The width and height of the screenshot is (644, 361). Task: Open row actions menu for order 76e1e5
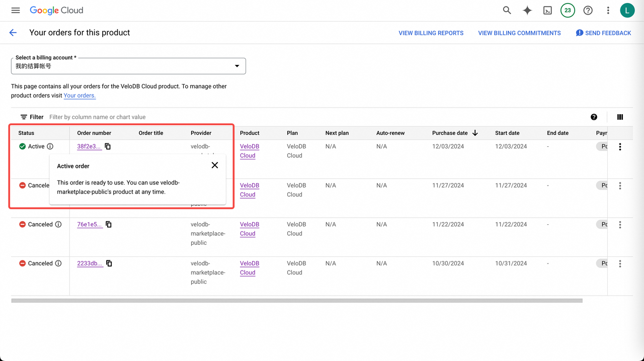click(x=620, y=224)
